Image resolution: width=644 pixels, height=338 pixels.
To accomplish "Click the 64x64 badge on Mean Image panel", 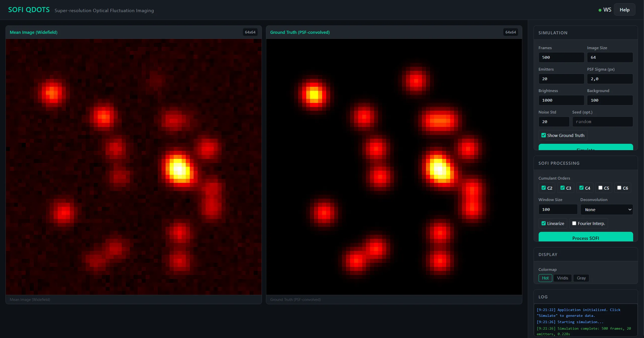I will click(250, 32).
